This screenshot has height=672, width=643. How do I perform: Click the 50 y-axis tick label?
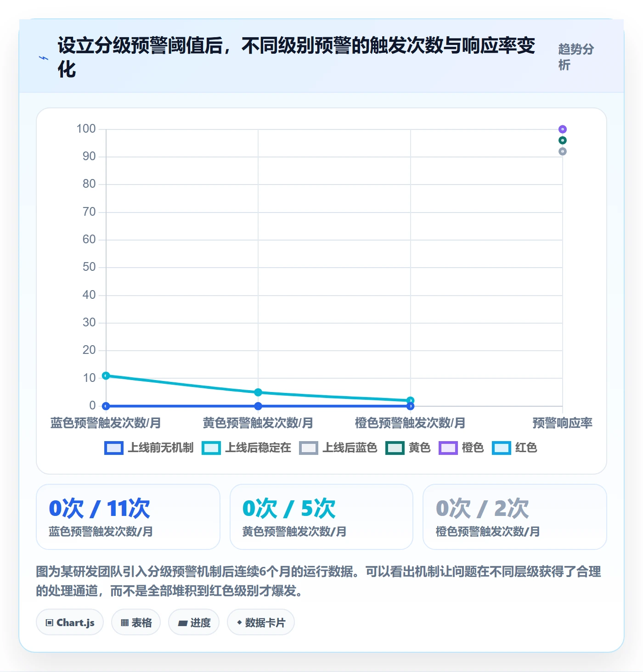(89, 267)
